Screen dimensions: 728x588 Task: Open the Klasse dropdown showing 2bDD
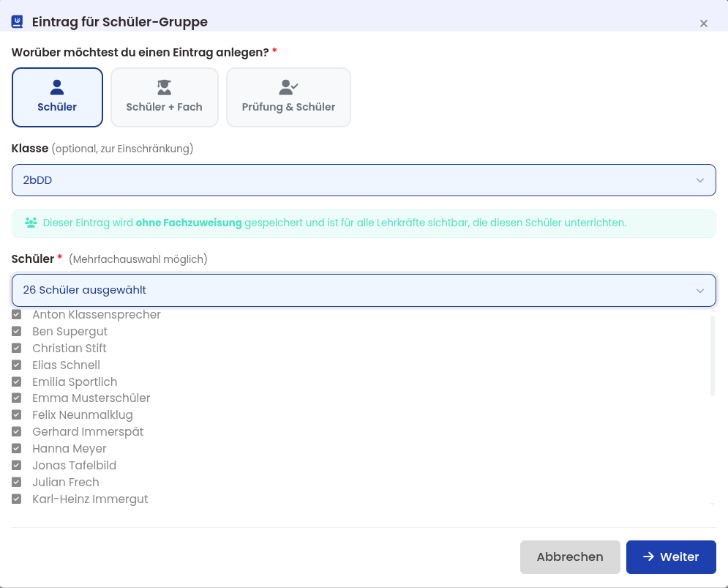click(364, 180)
